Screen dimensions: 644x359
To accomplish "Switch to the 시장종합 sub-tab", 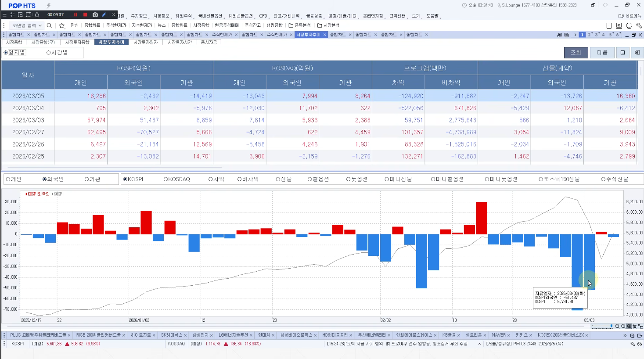I will [14, 42].
